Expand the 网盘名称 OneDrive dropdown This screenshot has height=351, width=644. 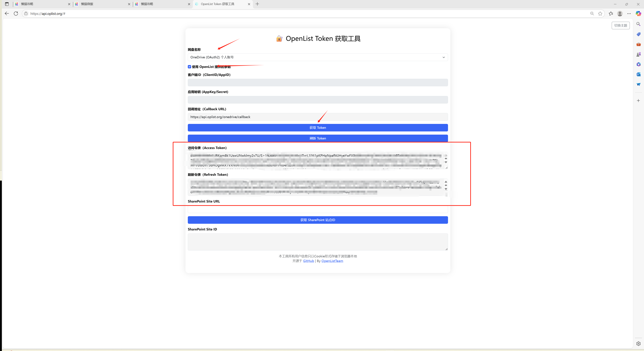click(318, 57)
